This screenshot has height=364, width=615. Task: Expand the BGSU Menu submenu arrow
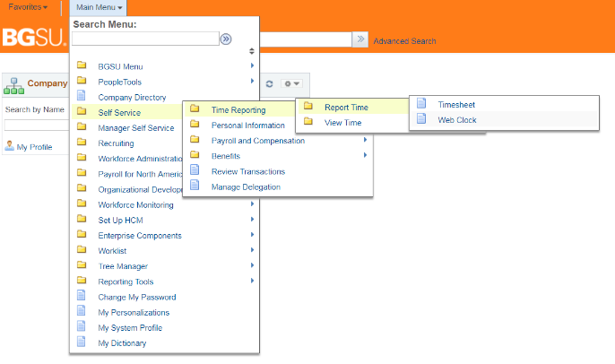click(x=252, y=66)
